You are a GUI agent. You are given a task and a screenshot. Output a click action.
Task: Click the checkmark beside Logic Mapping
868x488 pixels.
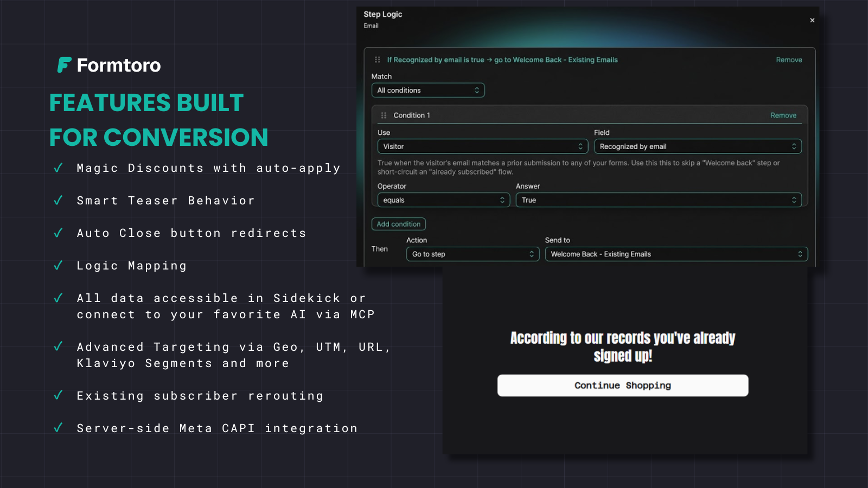tap(58, 266)
